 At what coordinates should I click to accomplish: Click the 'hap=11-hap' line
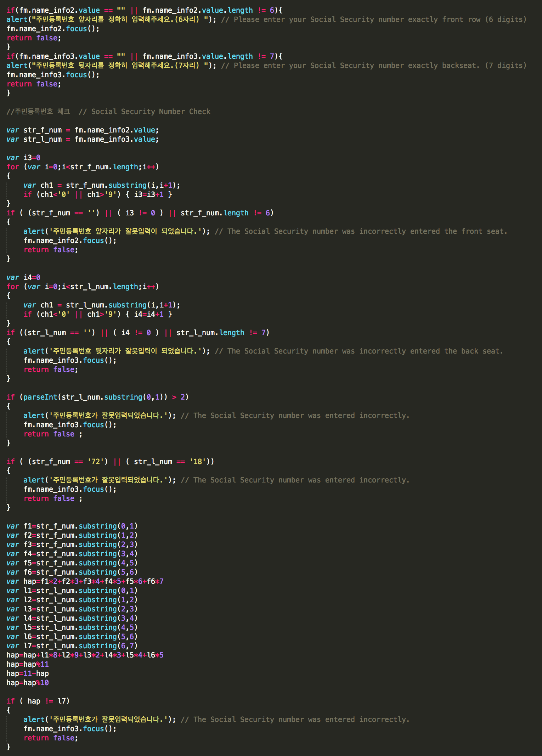[28, 673]
